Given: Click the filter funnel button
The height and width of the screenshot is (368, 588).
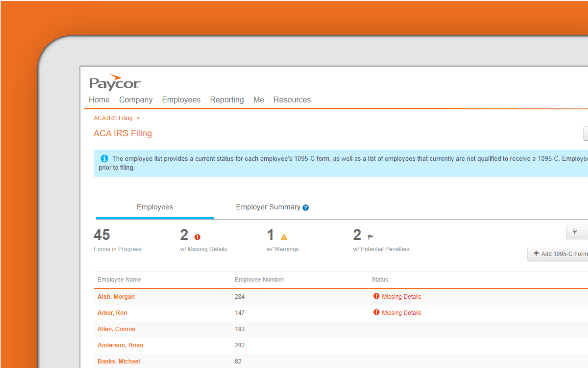Looking at the screenshot, I should click(577, 232).
